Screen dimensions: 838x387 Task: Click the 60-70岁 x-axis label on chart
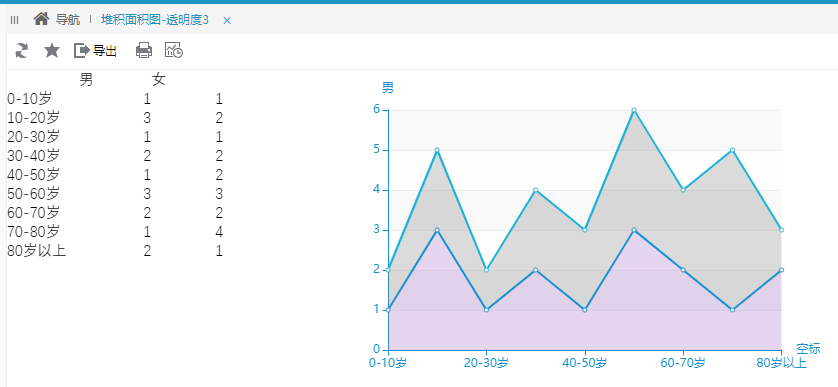(683, 363)
